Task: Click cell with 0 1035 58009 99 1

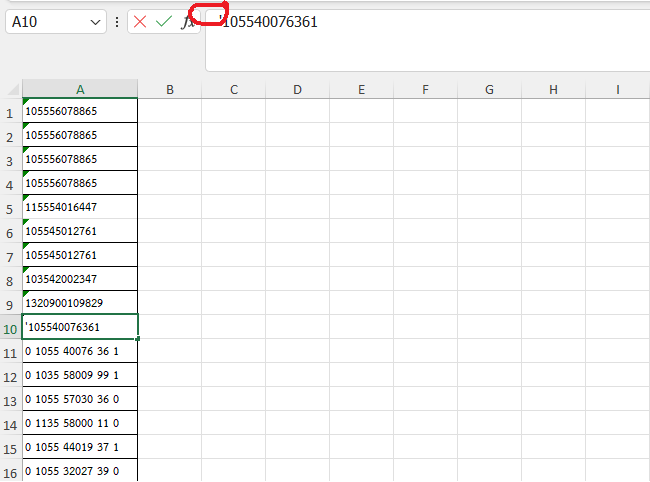Action: click(x=80, y=375)
